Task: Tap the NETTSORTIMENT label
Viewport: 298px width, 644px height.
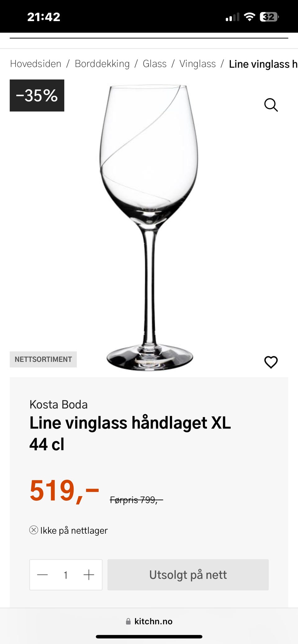Action: click(x=43, y=359)
